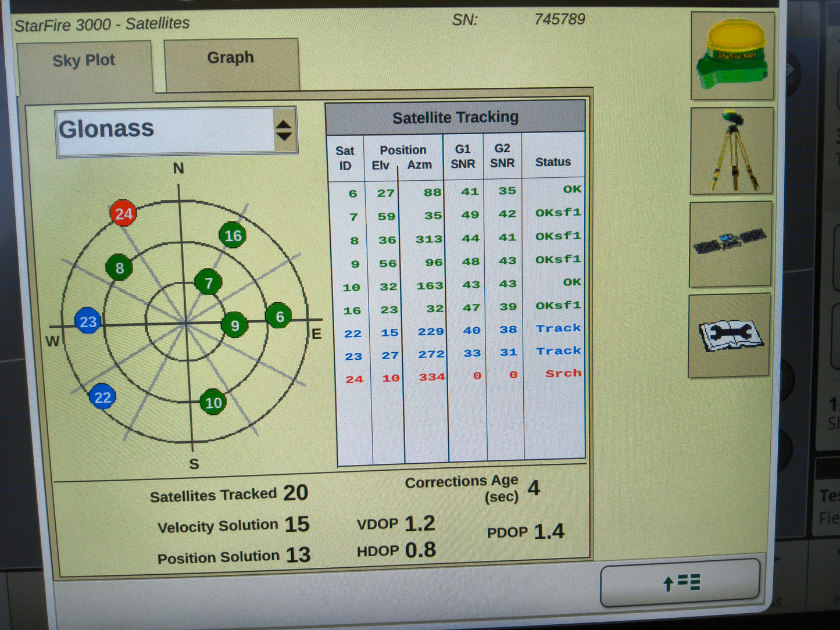Select blue satellite 22 on the sky plot
This screenshot has width=840, height=630.
103,398
